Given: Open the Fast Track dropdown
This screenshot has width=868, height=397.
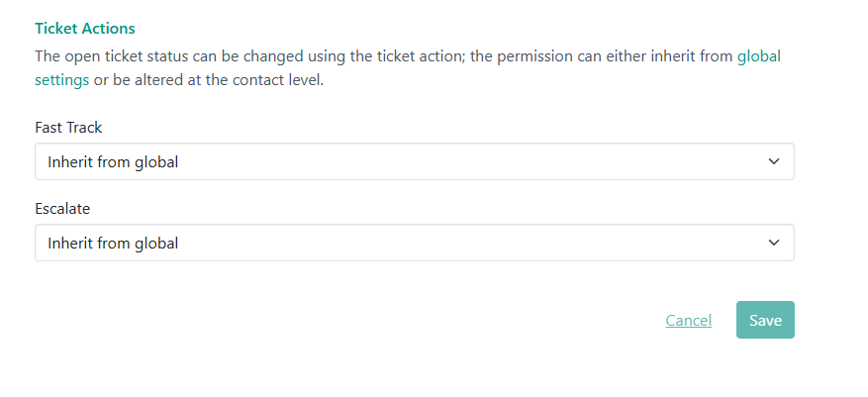Looking at the screenshot, I should click(414, 161).
